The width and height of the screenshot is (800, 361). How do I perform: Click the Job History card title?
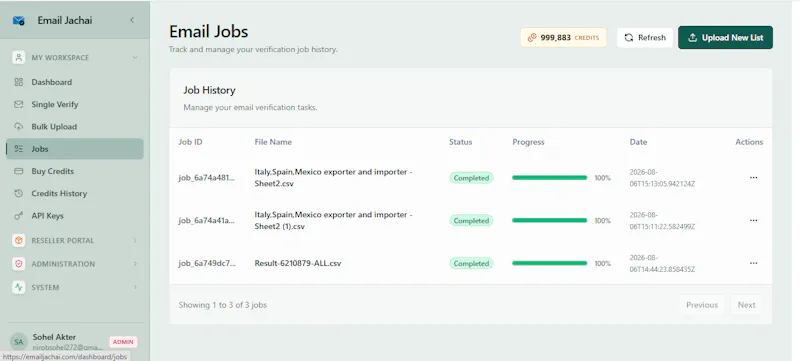pyautogui.click(x=209, y=90)
